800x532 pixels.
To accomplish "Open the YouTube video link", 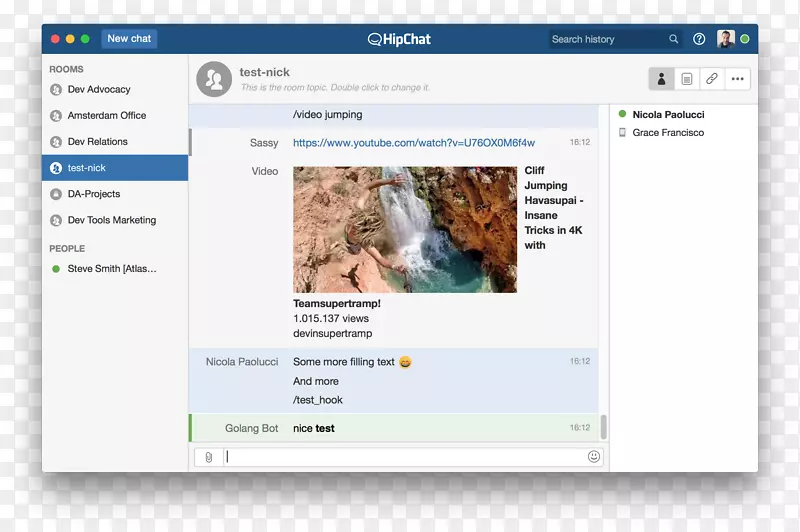I will (413, 143).
